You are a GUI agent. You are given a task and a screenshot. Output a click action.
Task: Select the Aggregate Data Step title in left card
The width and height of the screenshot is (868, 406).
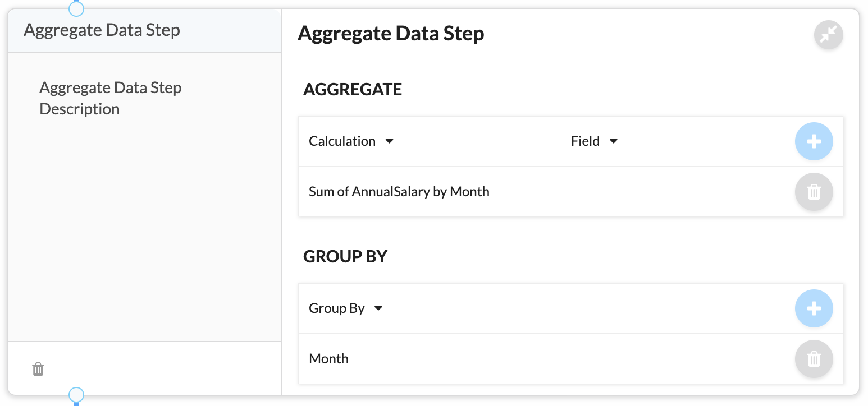[102, 30]
